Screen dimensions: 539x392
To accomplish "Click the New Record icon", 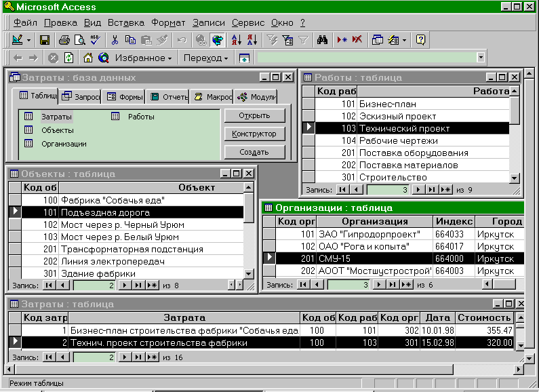I will pyautogui.click(x=342, y=40).
